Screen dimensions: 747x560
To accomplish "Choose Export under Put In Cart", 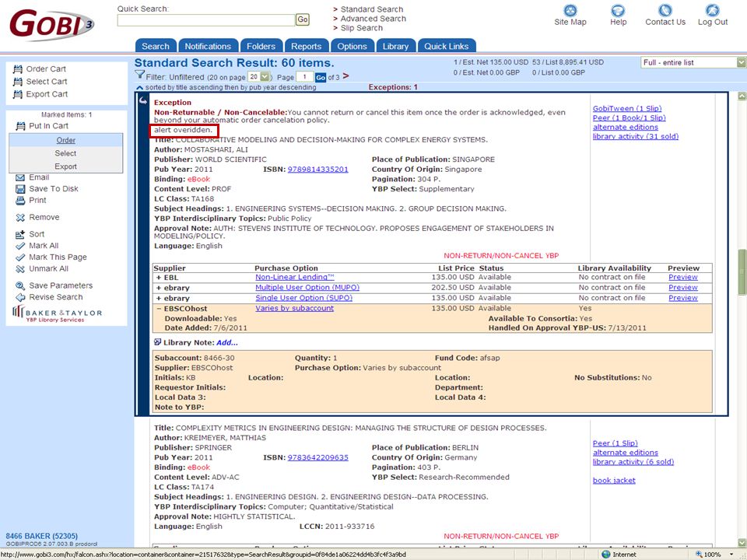I will pyautogui.click(x=65, y=166).
